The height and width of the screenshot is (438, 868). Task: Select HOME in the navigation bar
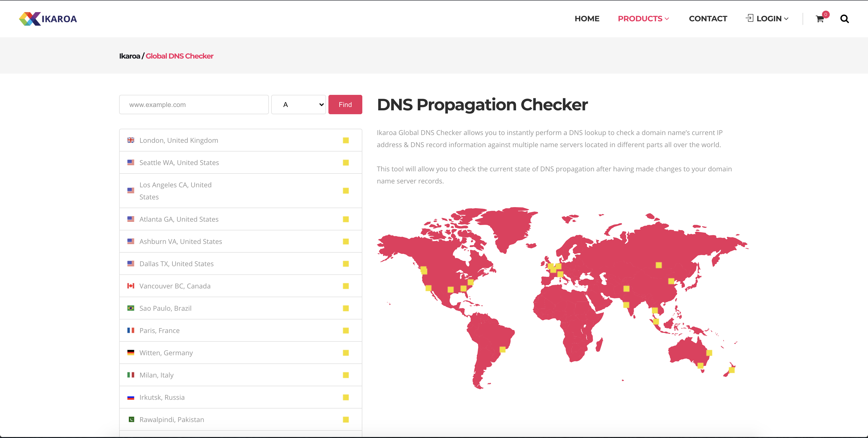[x=587, y=19]
